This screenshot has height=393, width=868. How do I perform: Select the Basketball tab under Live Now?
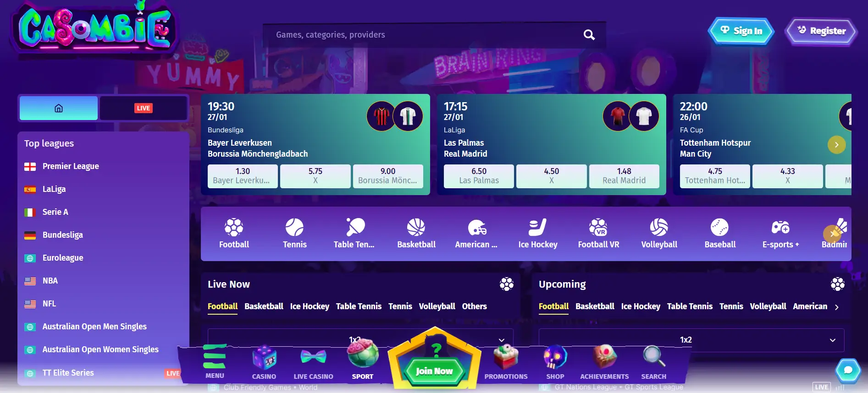click(x=264, y=306)
